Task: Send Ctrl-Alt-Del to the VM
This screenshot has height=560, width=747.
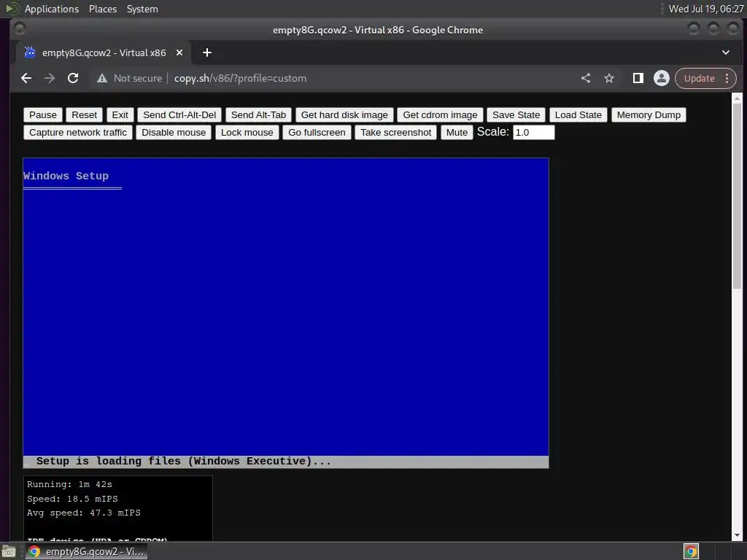Action: coord(179,114)
